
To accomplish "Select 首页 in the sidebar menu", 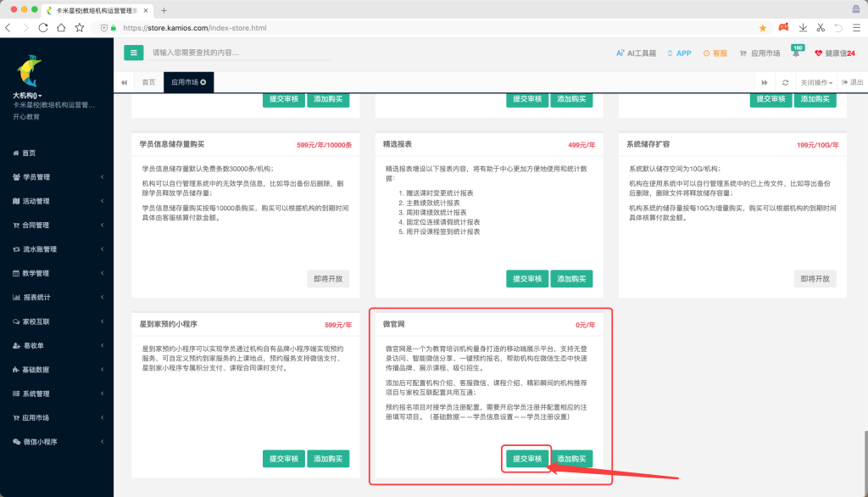I will click(29, 153).
